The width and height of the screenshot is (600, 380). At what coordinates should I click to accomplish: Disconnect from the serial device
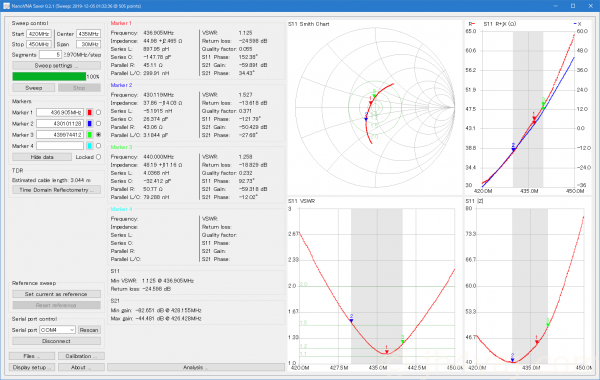click(x=57, y=341)
